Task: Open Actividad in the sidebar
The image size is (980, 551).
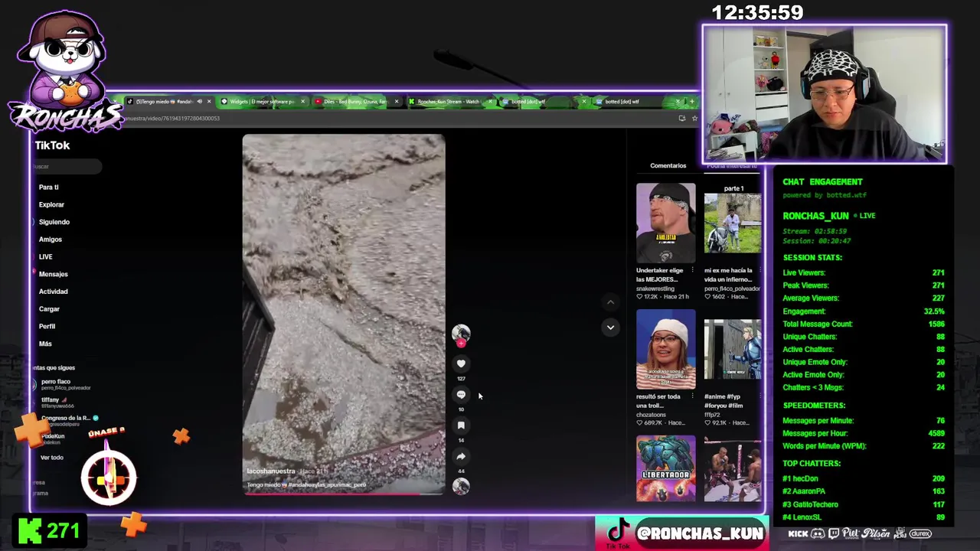Action: [x=54, y=292]
